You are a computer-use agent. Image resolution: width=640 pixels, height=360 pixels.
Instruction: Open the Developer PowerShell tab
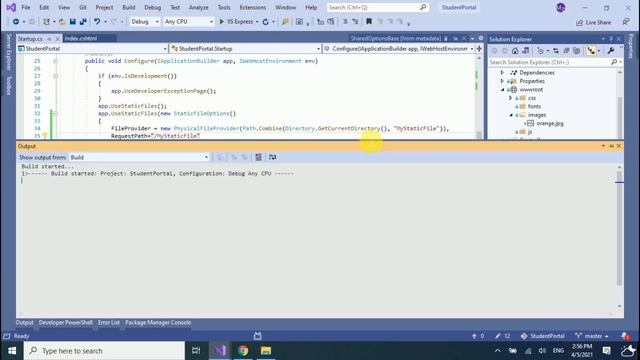pyautogui.click(x=66, y=322)
